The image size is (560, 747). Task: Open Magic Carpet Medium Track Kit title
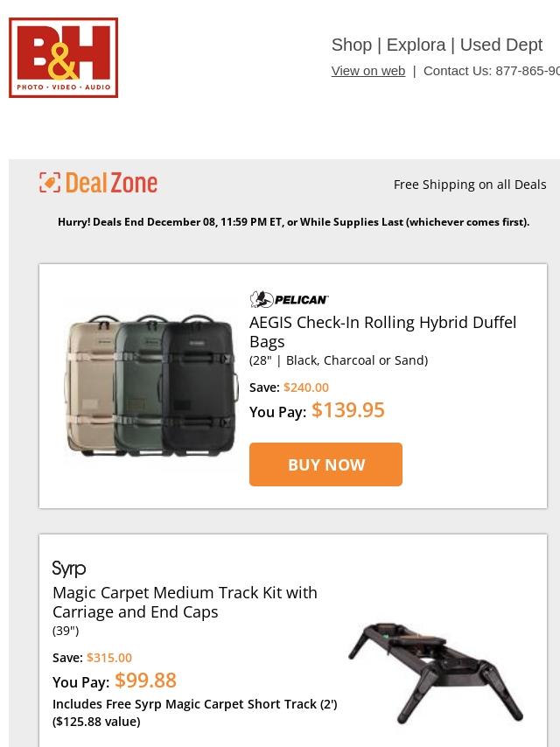[185, 602]
